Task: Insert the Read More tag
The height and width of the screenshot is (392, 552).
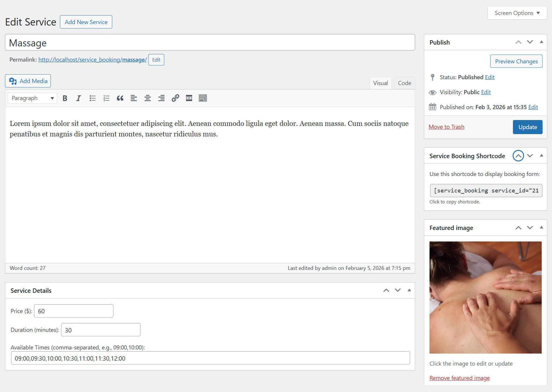Action: coord(189,98)
